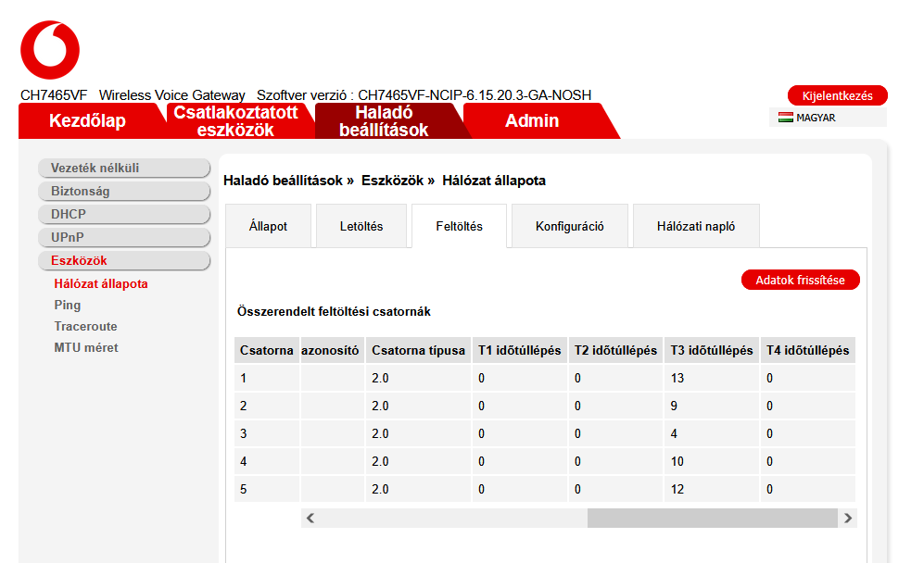Expand the UPnP sidebar section
The width and height of the screenshot is (924, 563).
(x=124, y=237)
